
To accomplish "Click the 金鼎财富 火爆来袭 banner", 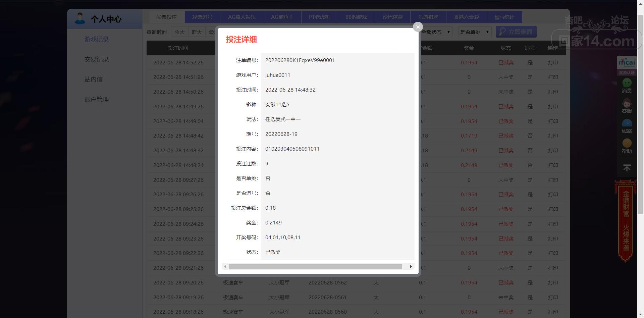I will point(626,221).
